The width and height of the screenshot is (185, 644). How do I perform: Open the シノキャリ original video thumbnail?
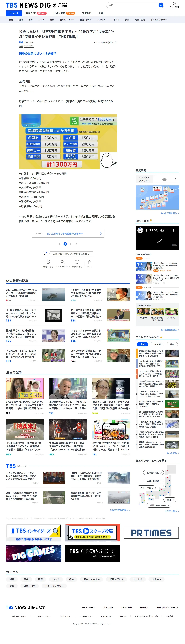tap(171, 312)
